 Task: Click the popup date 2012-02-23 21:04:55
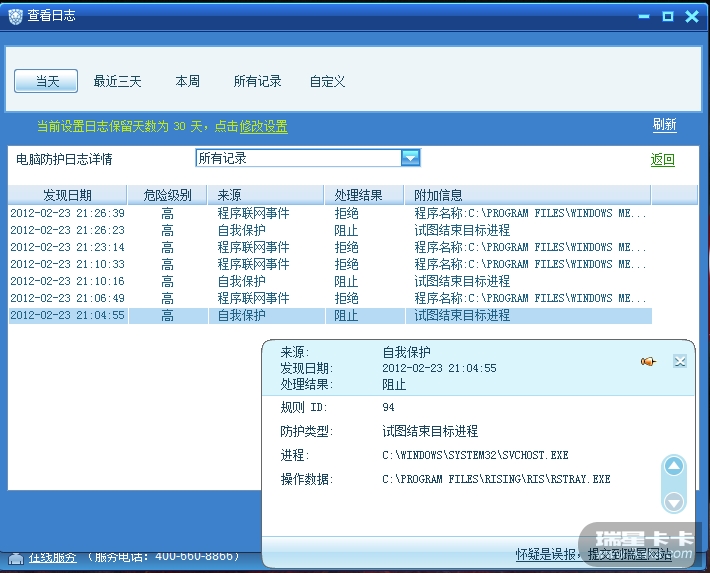439,368
